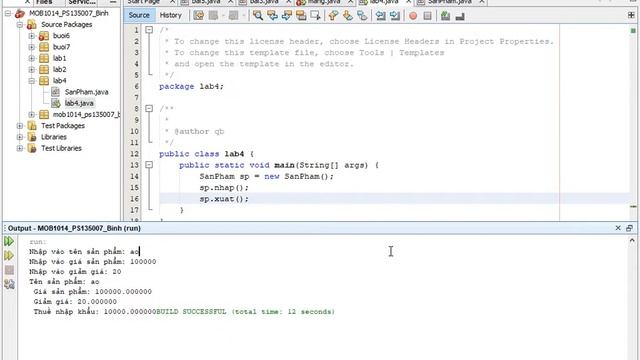The height and width of the screenshot is (360, 640).
Task: Fold the license comment at line 1
Action: pos(149,30)
